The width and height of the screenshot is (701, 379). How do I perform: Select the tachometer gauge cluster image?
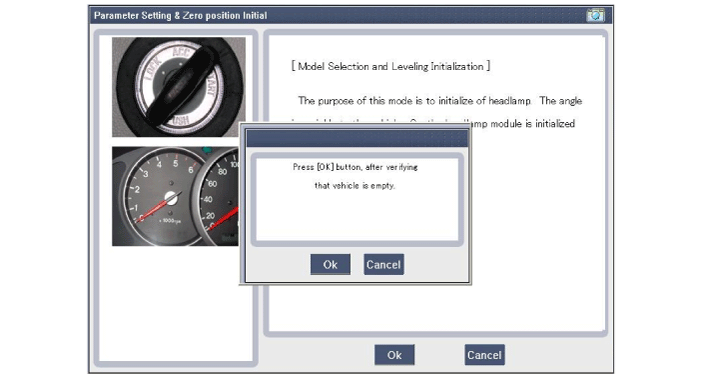point(175,196)
